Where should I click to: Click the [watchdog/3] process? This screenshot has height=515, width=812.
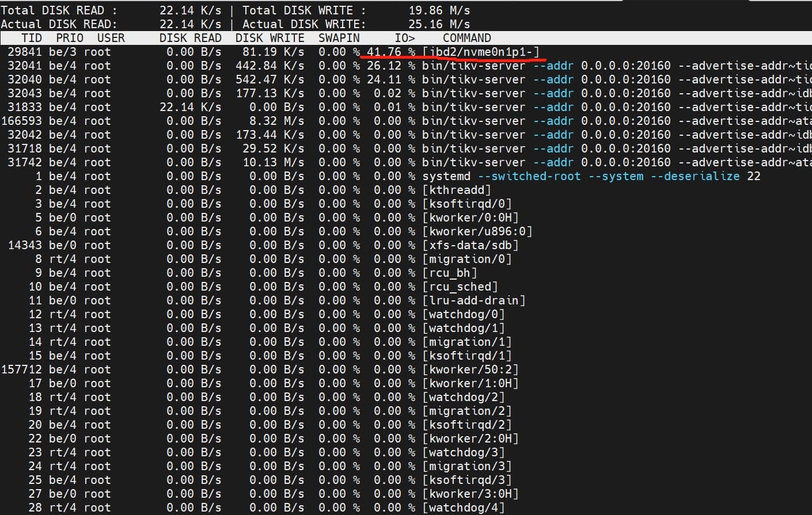464,452
